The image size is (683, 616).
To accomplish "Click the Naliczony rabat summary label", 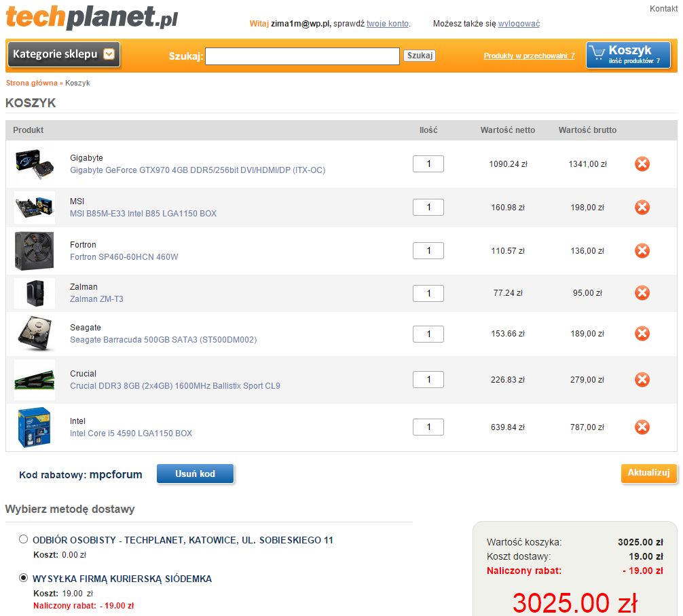I will tap(524, 571).
